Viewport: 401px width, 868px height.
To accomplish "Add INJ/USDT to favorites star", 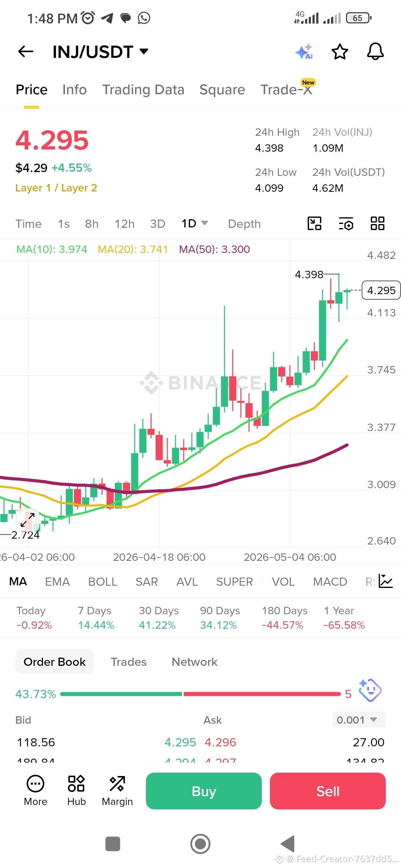I will click(x=340, y=52).
